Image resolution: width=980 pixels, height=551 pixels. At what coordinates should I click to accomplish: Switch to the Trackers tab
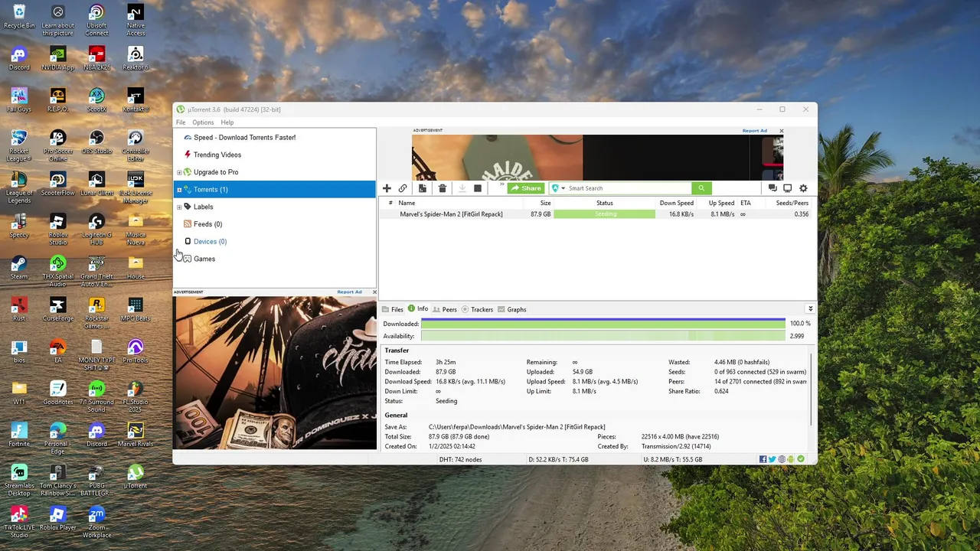click(x=477, y=310)
